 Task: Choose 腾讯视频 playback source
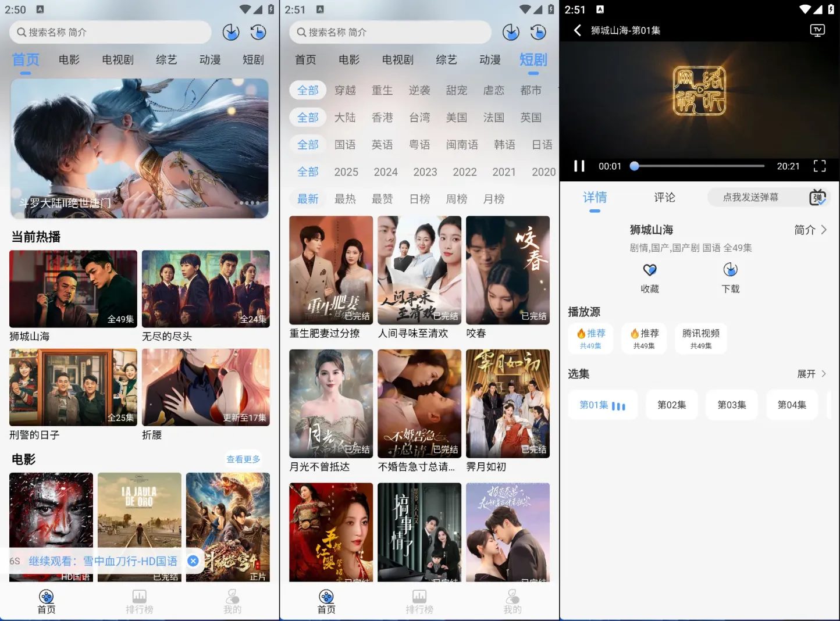(701, 338)
